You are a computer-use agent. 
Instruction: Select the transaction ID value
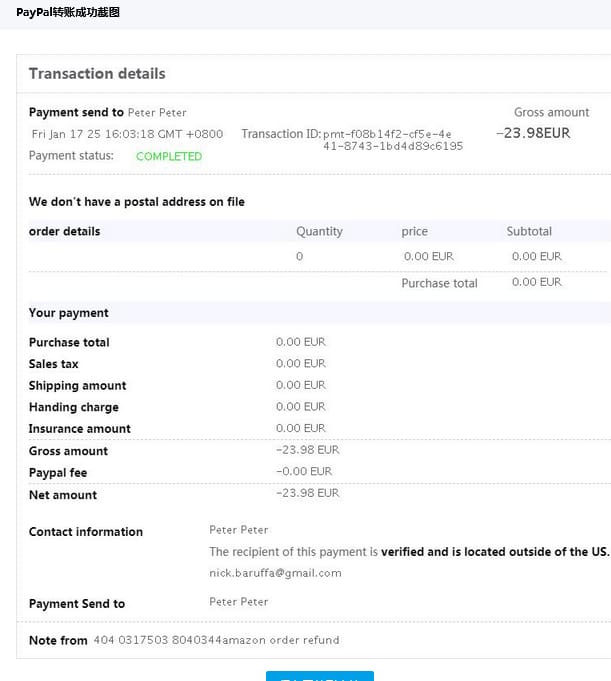pyautogui.click(x=391, y=140)
